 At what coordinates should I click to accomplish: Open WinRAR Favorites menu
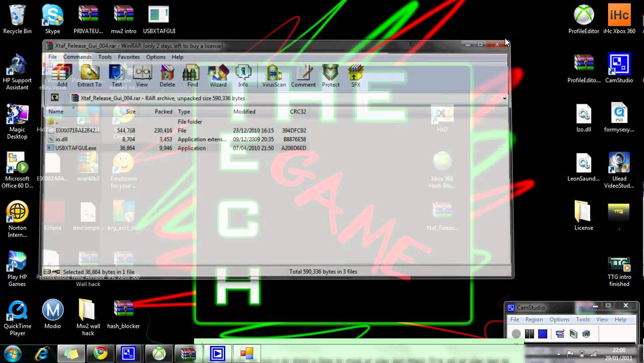pos(128,57)
